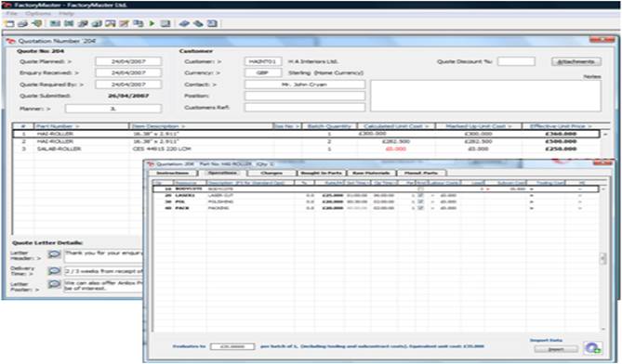This screenshot has width=622, height=364.
Task: Toggle the checkbox on the LASER-CUT operation row
Action: tap(420, 196)
